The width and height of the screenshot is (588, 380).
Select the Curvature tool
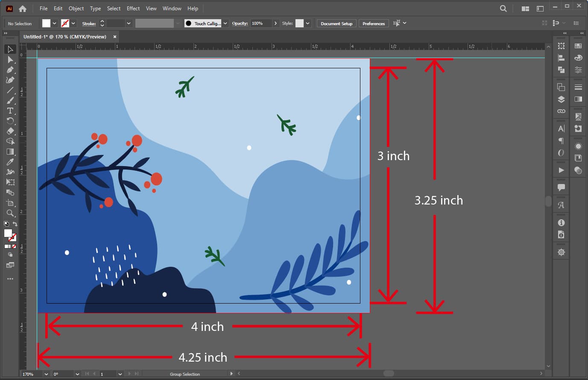[10, 80]
